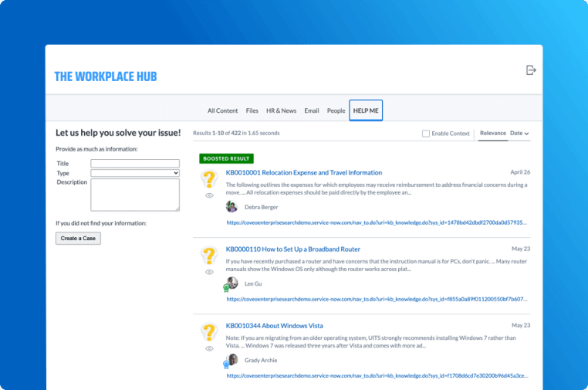Switch to the All Content tab
The image size is (588, 390).
tap(222, 110)
